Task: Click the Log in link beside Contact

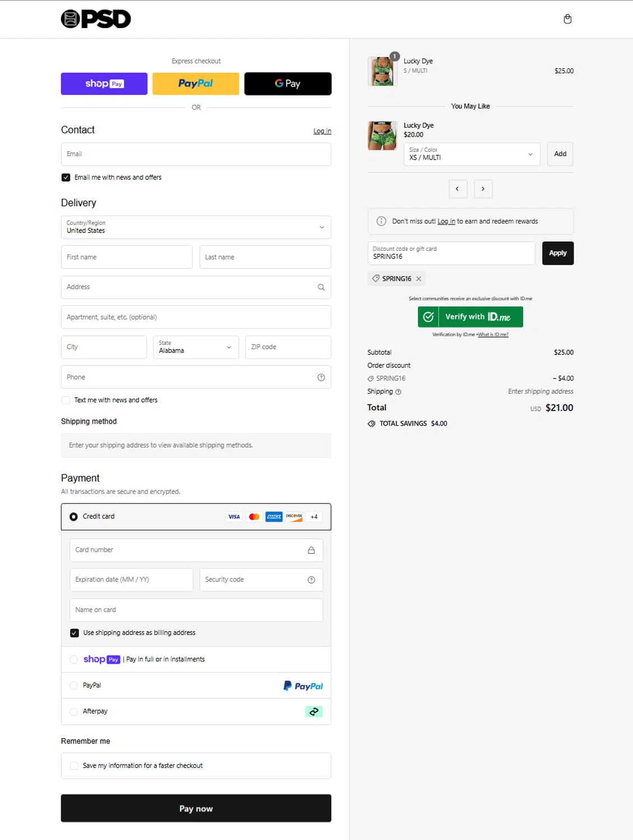Action: 322,131
